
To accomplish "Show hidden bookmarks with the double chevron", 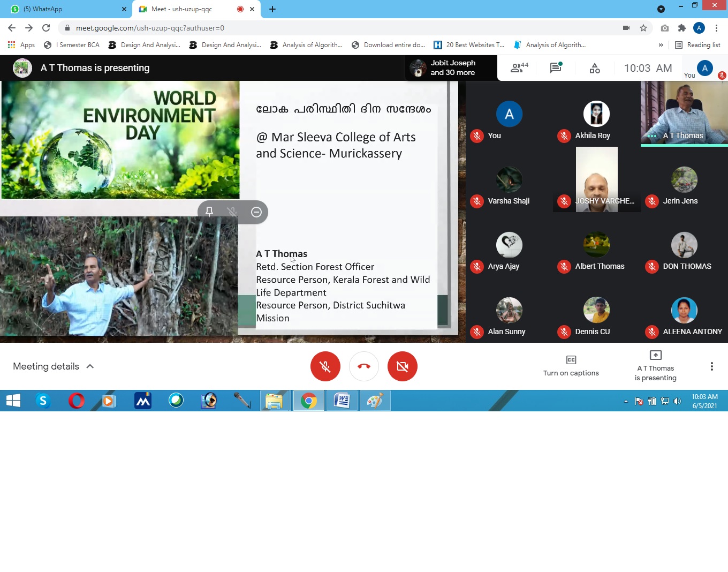I will [661, 45].
